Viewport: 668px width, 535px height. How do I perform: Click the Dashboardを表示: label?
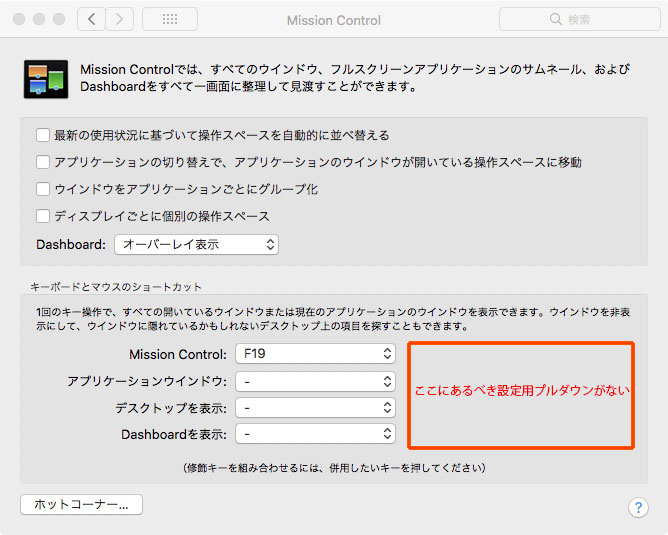coord(174,434)
